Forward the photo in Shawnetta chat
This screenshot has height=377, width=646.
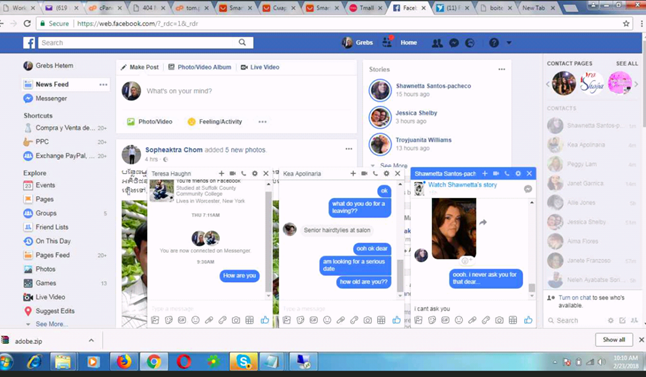[483, 222]
